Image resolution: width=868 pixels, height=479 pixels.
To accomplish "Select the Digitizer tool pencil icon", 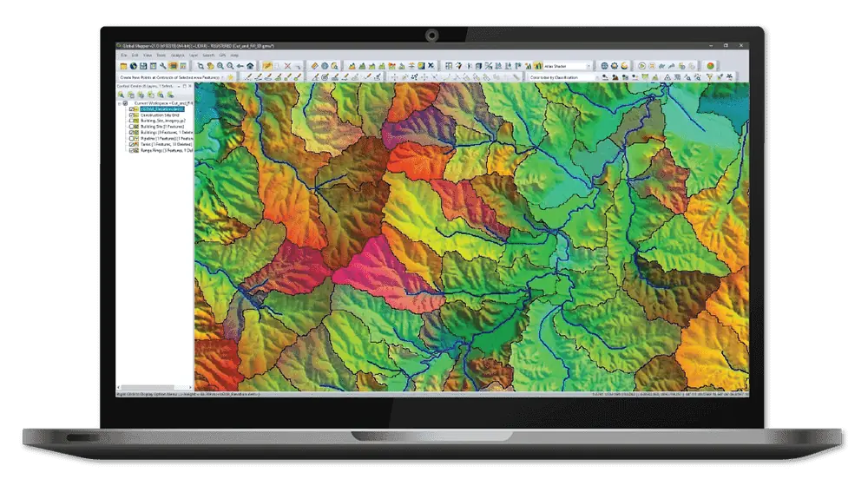I will coord(266,66).
